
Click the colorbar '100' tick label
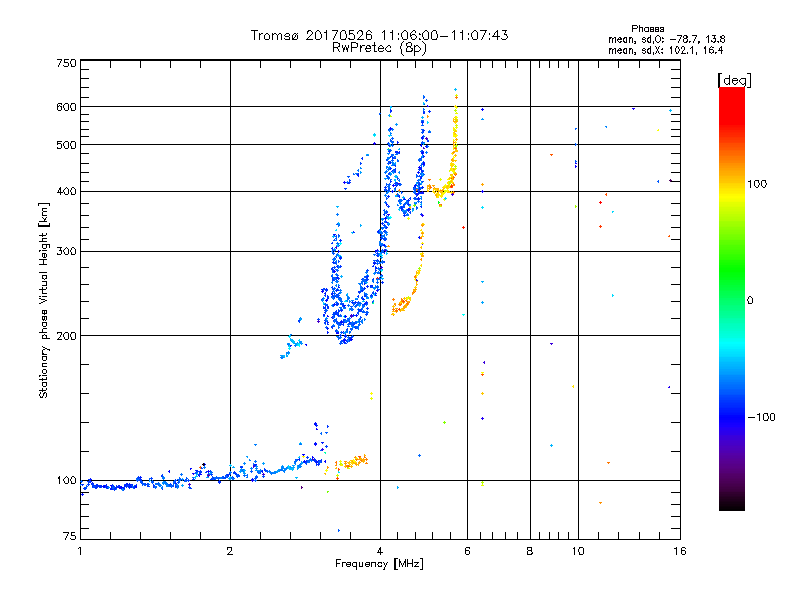(757, 184)
